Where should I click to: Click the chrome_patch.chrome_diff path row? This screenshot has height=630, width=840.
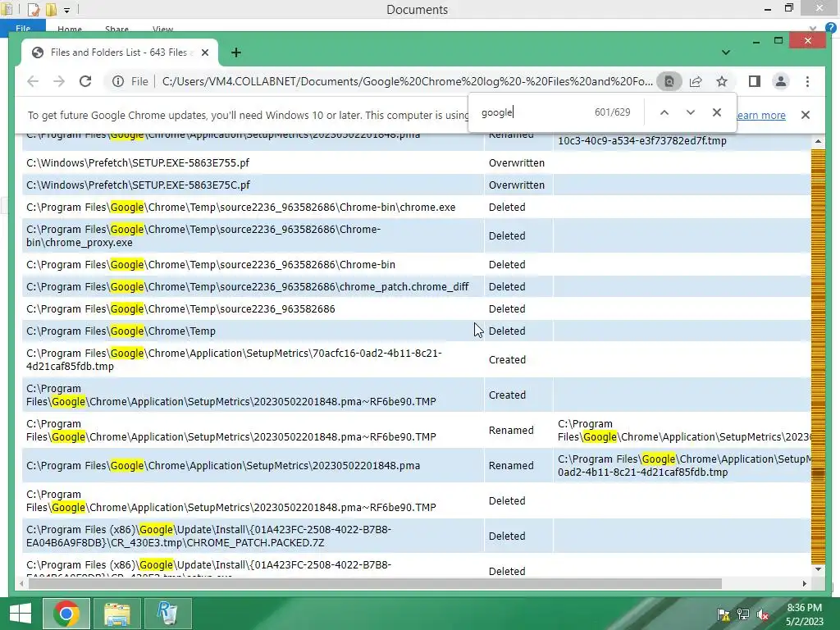coord(248,287)
